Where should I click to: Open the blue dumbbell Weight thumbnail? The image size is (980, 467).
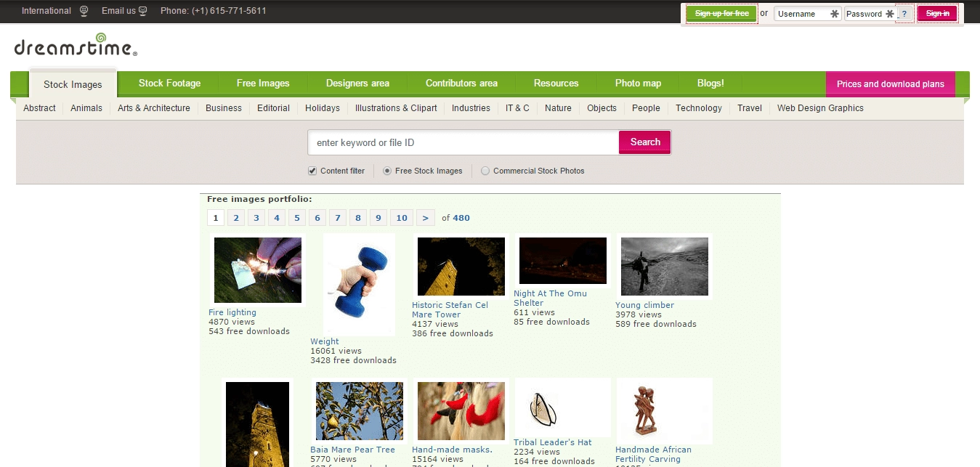coord(359,285)
